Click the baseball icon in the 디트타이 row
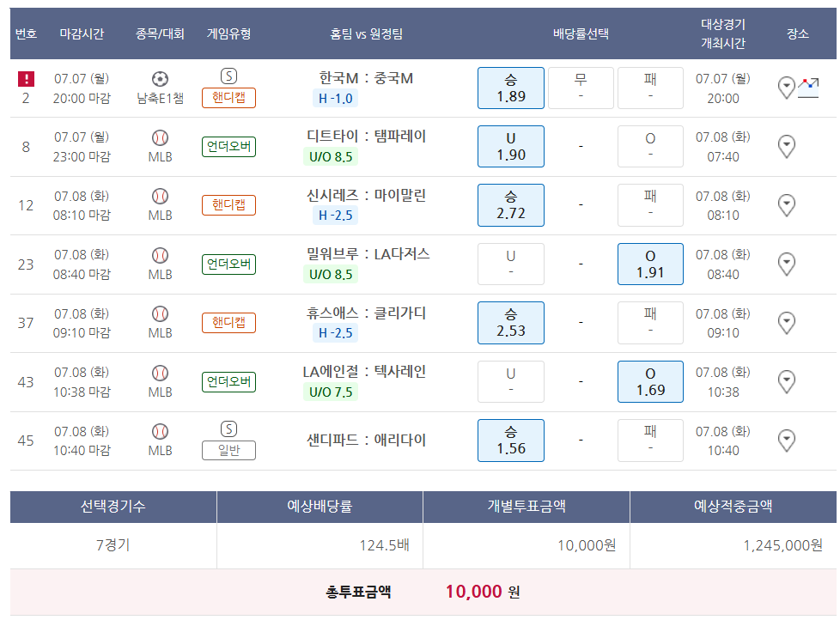 coord(160,137)
